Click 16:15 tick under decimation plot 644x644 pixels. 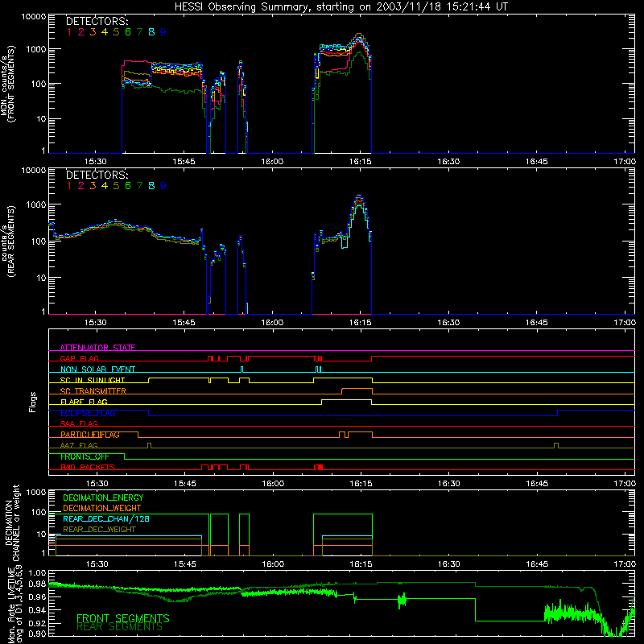click(361, 564)
